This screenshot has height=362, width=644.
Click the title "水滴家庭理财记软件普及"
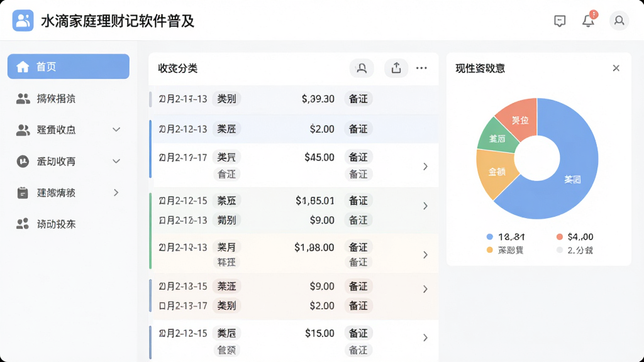pos(118,21)
